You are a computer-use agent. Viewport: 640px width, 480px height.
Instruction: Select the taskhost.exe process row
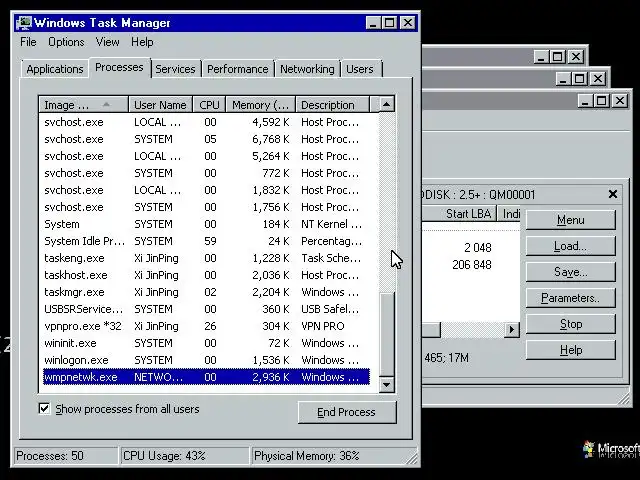[x=206, y=275]
